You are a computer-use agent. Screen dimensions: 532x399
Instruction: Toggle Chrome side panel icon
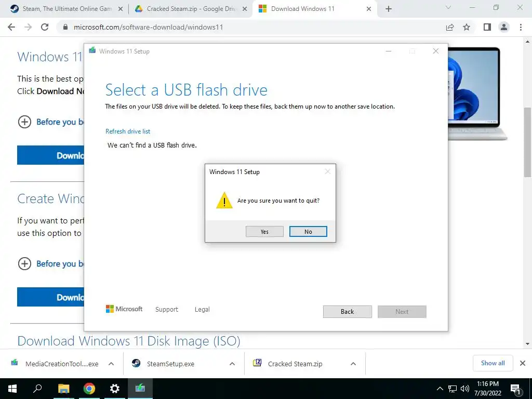[x=487, y=27]
